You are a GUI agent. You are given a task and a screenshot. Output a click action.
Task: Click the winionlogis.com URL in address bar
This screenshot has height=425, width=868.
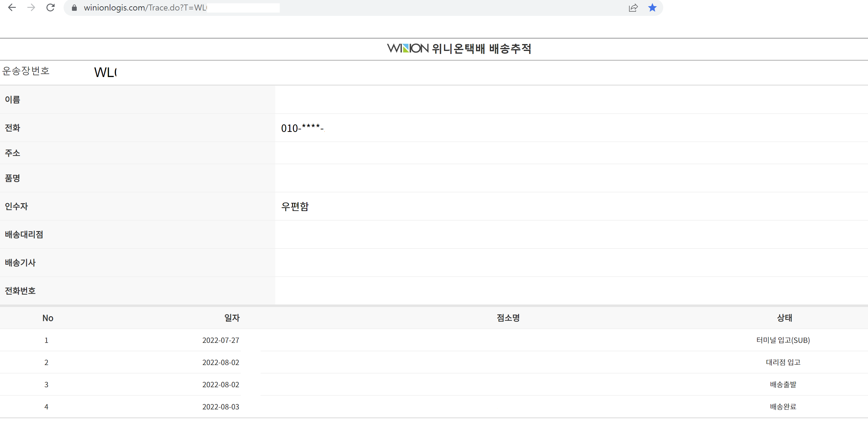pyautogui.click(x=145, y=8)
